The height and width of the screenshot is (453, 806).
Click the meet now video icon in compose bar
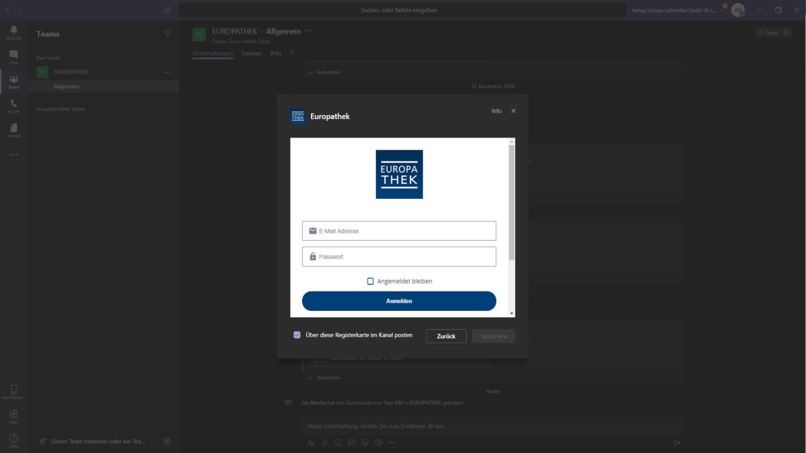pos(378,442)
